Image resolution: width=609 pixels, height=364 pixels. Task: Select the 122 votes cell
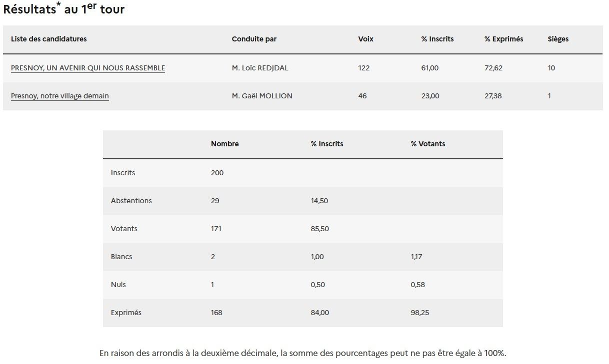click(364, 68)
